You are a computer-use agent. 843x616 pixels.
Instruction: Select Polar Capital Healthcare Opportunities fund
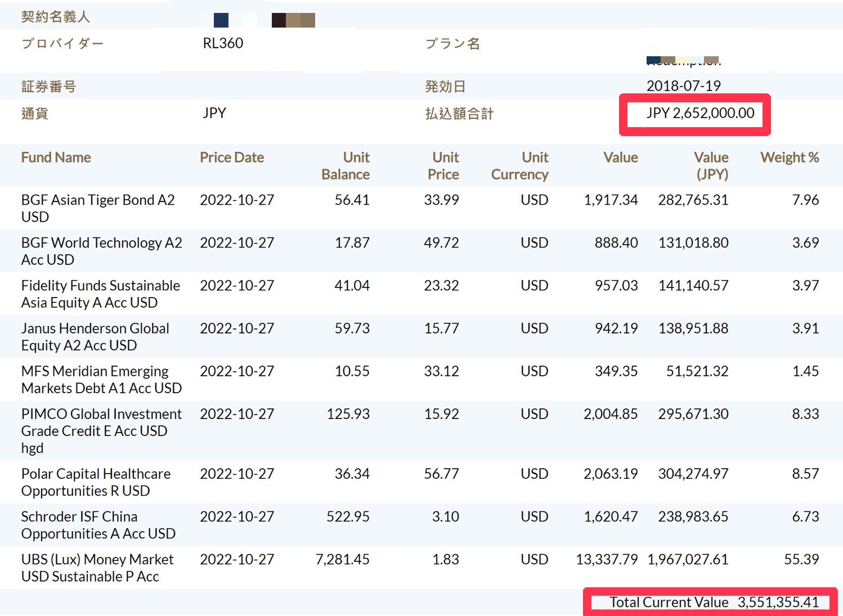[96, 482]
